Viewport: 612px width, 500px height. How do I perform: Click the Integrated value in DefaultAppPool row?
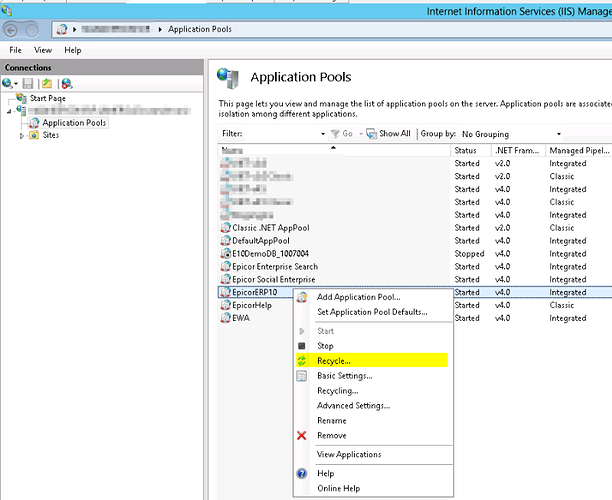pos(568,241)
